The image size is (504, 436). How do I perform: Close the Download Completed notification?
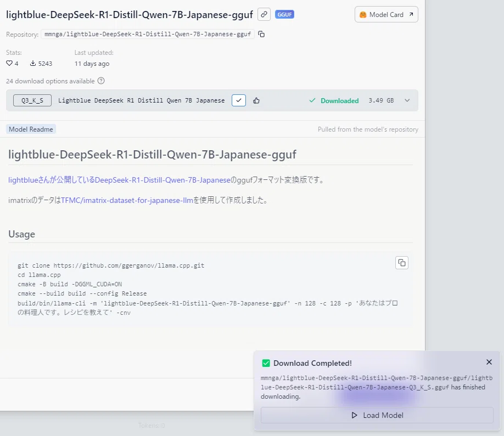pos(489,362)
